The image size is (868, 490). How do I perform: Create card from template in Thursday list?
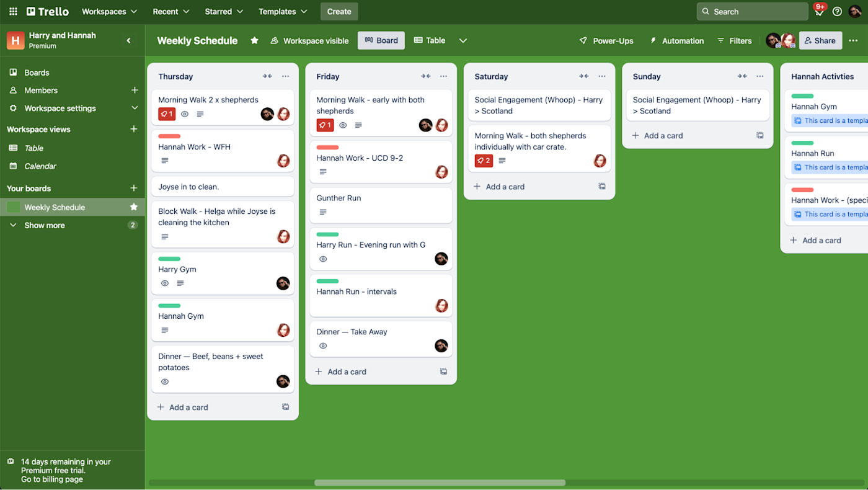coord(285,407)
